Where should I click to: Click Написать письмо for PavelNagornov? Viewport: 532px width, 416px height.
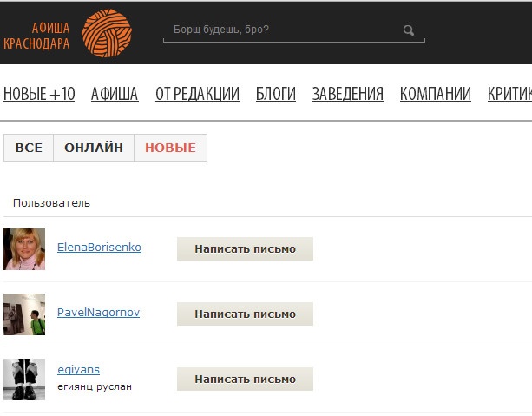[245, 314]
